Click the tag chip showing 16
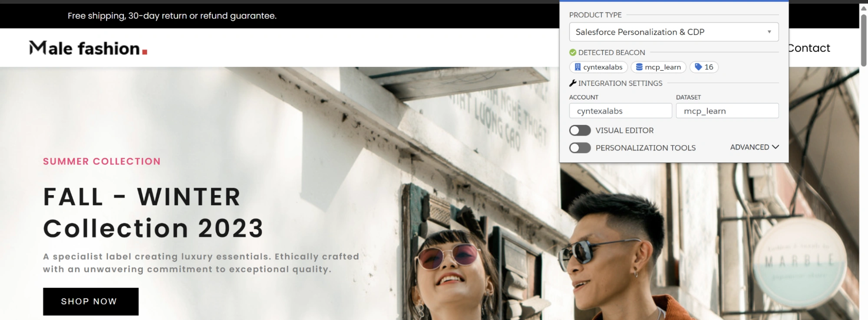 [x=704, y=67]
